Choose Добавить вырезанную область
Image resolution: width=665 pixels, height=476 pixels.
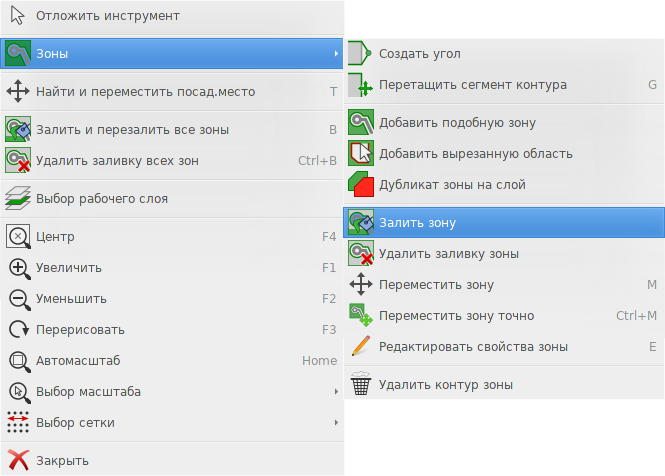(504, 153)
